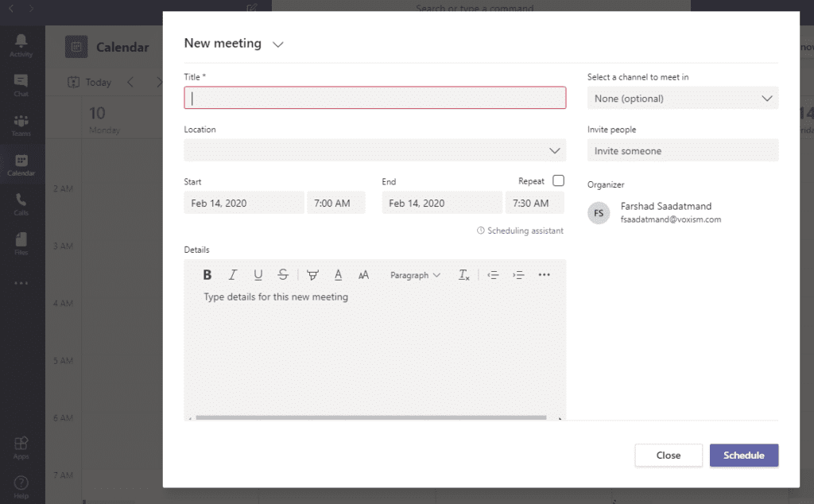Change font size with the AA icon

point(363,274)
